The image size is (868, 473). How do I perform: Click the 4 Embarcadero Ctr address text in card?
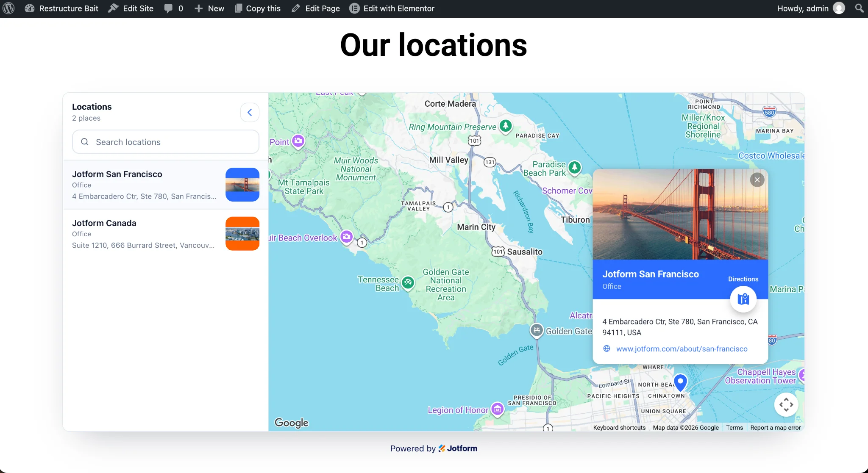(x=680, y=327)
